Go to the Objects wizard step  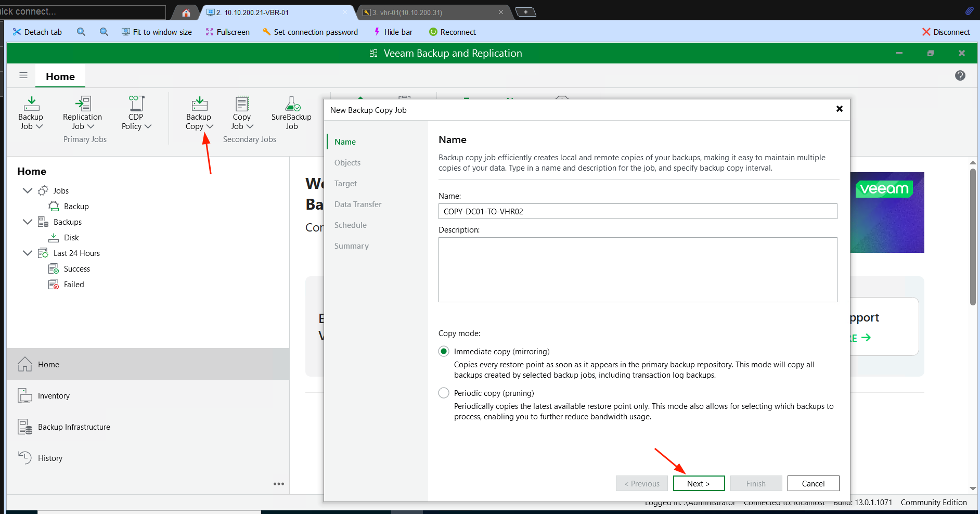pyautogui.click(x=347, y=163)
